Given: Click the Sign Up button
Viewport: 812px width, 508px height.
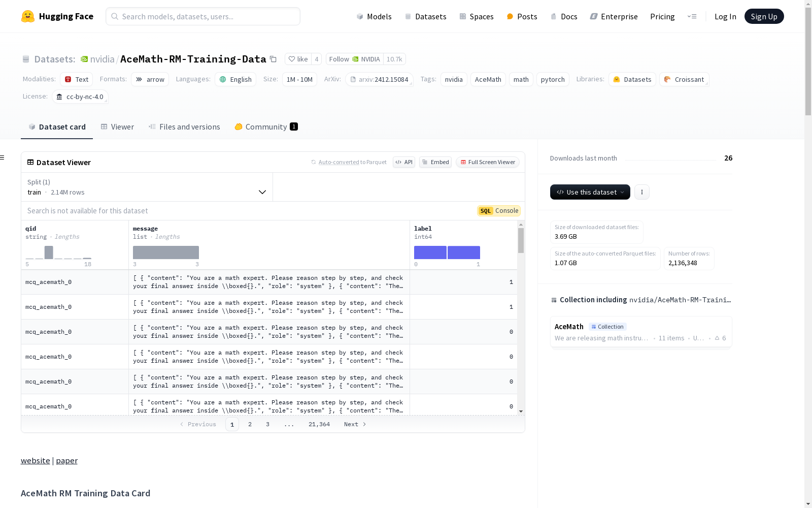Looking at the screenshot, I should pyautogui.click(x=764, y=16).
